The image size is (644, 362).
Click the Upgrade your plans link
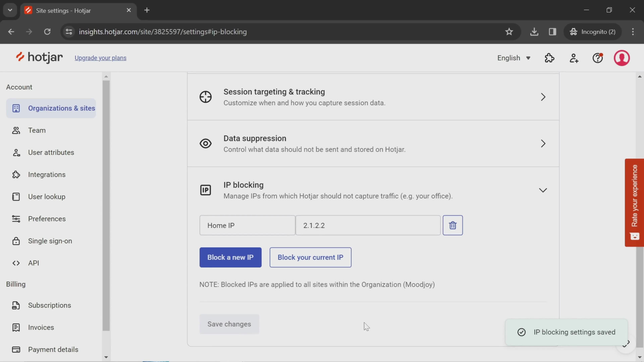pyautogui.click(x=100, y=58)
